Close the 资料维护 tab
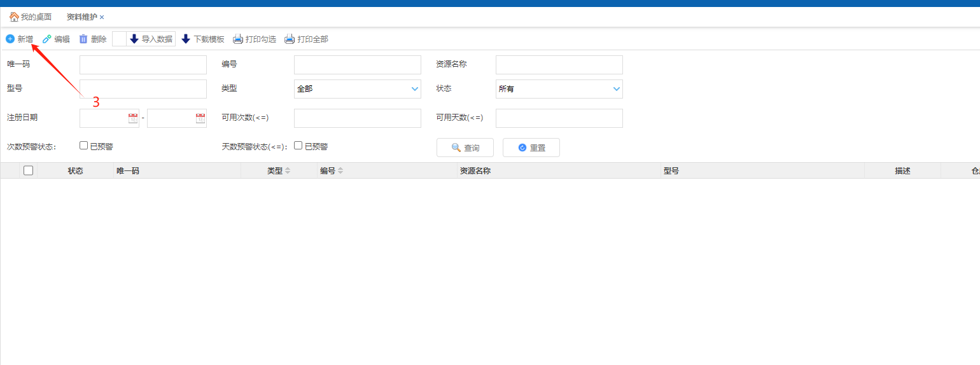 [102, 17]
